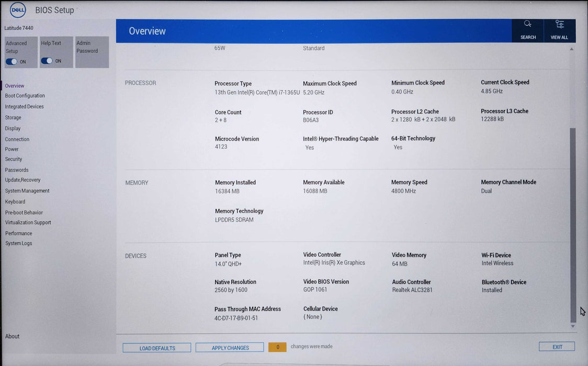Click Panel Type 14.0" QHD+
Viewport: 588px width, 366px height.
click(x=228, y=264)
